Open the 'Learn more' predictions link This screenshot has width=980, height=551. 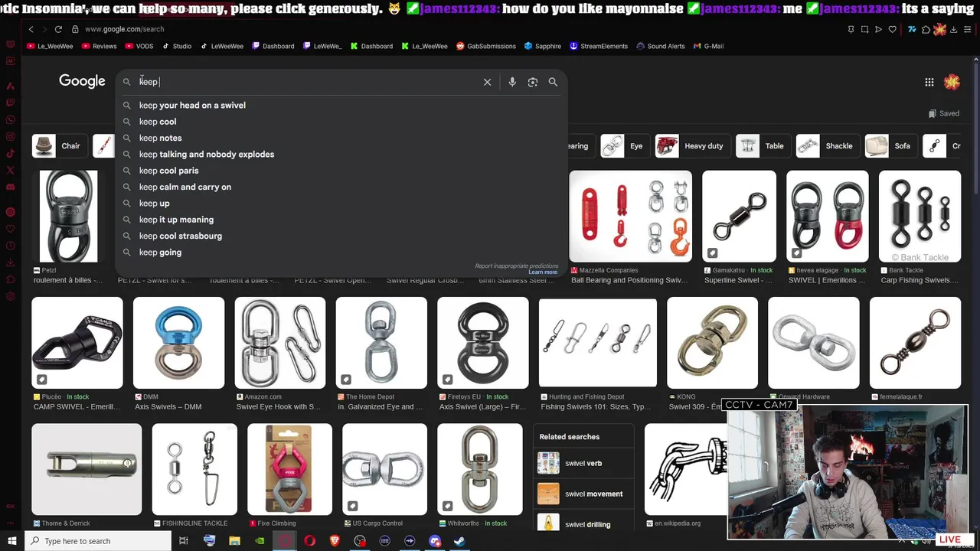coord(542,272)
